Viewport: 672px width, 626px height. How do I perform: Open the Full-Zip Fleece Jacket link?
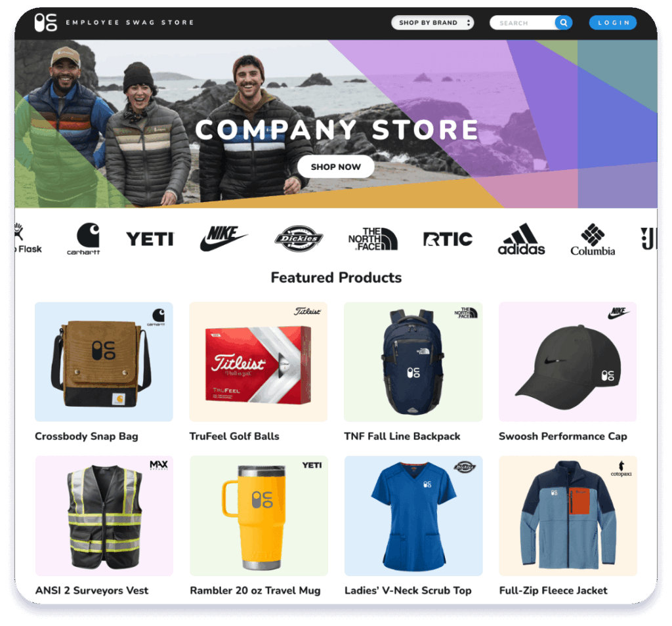553,591
